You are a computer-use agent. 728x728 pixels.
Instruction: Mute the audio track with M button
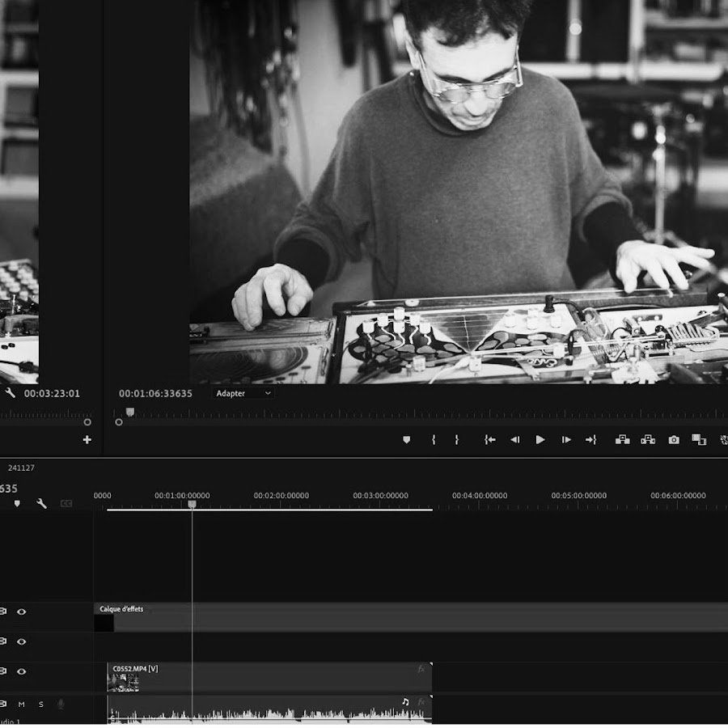point(22,705)
